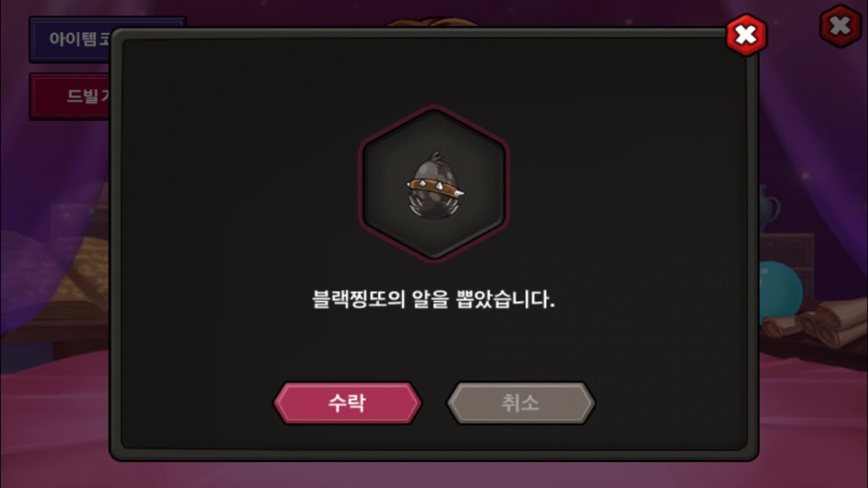868x488 pixels.
Task: Cancel the draw with the 취소 button
Action: [520, 403]
